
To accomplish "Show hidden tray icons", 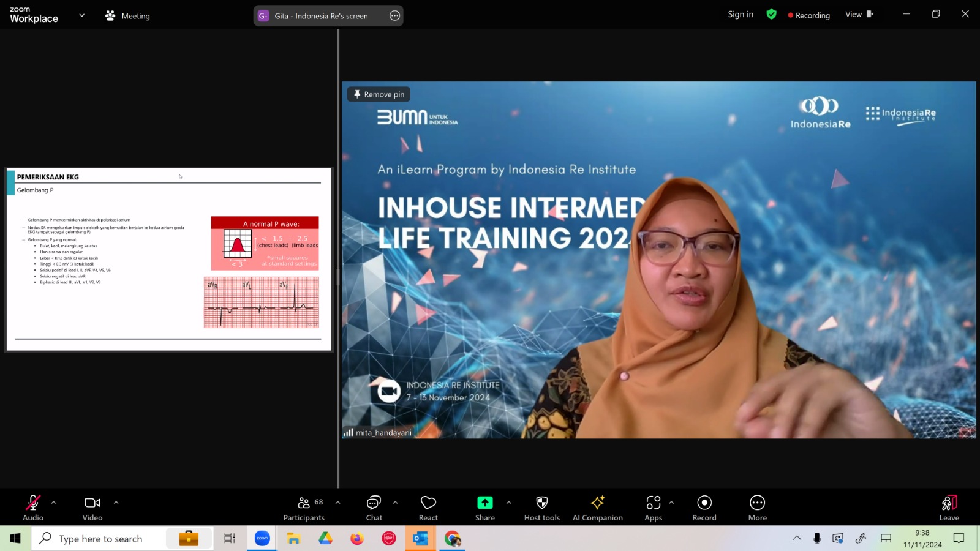I will click(797, 538).
